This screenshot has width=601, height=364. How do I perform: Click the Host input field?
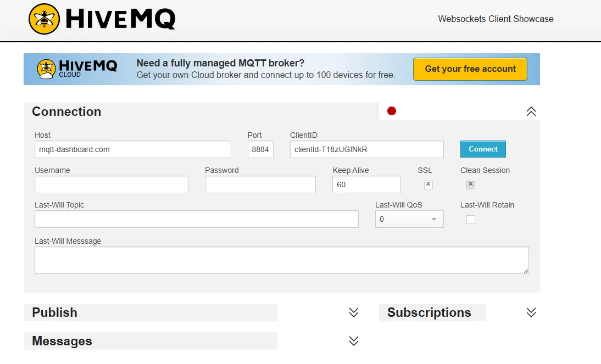[x=132, y=149]
